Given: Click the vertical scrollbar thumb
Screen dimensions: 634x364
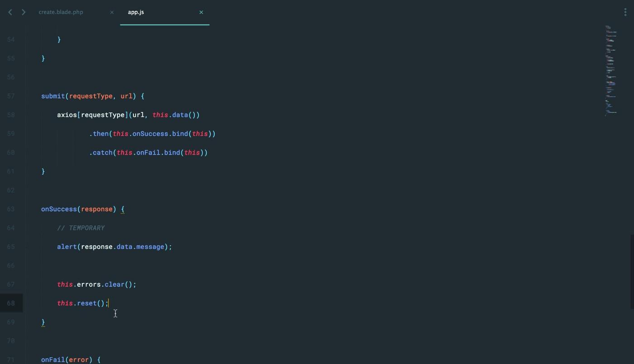Looking at the screenshot, I should point(632,271).
